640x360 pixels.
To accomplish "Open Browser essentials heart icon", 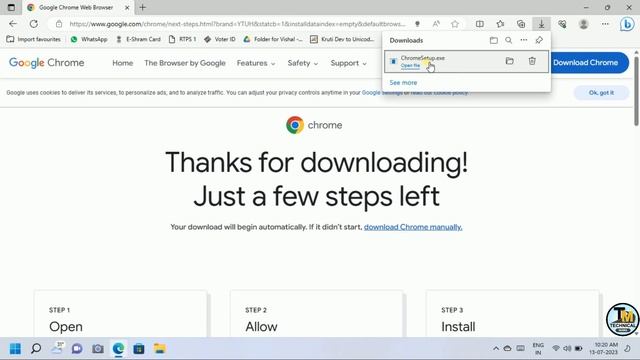I will 562,24.
